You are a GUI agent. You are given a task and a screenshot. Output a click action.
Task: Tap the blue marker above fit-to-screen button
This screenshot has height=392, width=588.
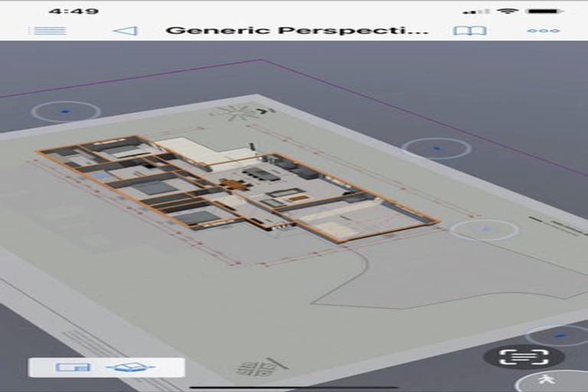coord(559,335)
